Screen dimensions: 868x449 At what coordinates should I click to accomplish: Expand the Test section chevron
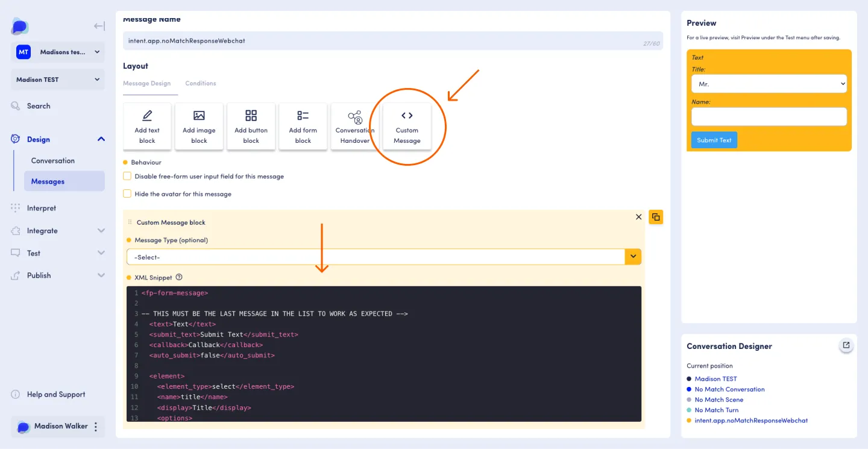(x=101, y=253)
